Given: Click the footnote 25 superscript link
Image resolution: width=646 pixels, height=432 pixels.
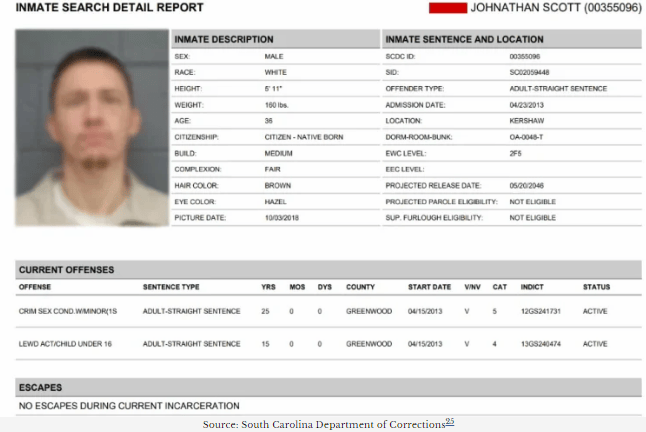Looking at the screenshot, I should tap(449, 421).
